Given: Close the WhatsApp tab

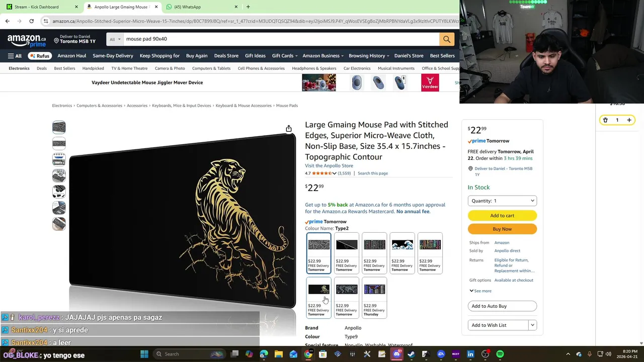Looking at the screenshot, I should coord(236,7).
